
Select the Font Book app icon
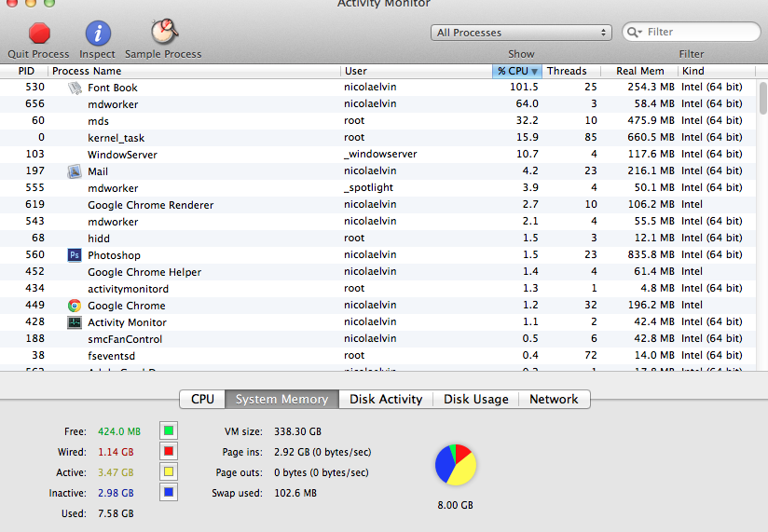pyautogui.click(x=75, y=88)
